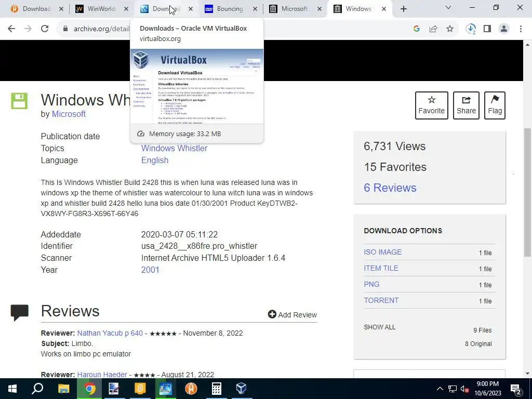Click the Reviews speech bubble icon
This screenshot has height=399, width=532.
pos(19,312)
